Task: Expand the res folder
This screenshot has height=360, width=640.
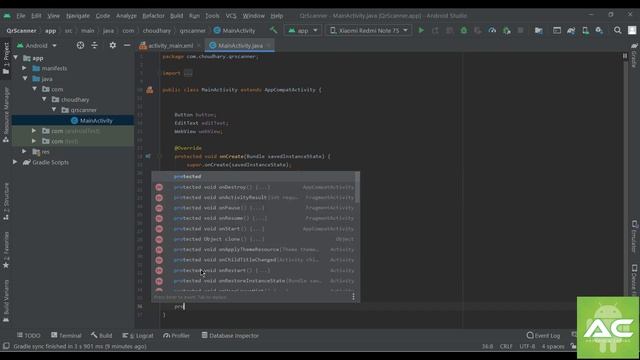Action: point(24,151)
